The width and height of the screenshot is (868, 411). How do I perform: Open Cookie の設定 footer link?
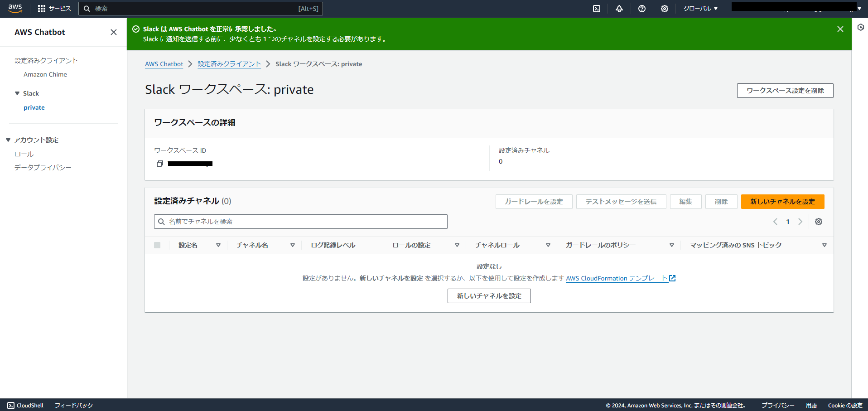845,406
